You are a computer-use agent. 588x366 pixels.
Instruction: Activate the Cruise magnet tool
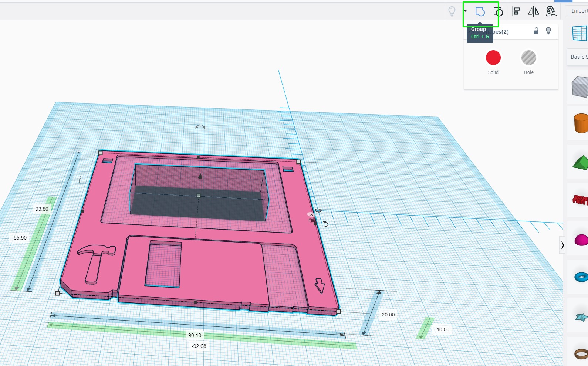tap(551, 11)
